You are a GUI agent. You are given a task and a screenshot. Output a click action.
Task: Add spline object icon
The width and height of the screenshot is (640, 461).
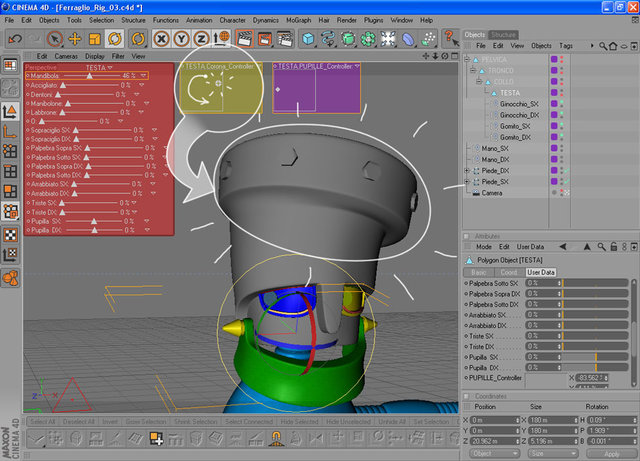pyautogui.click(x=328, y=39)
